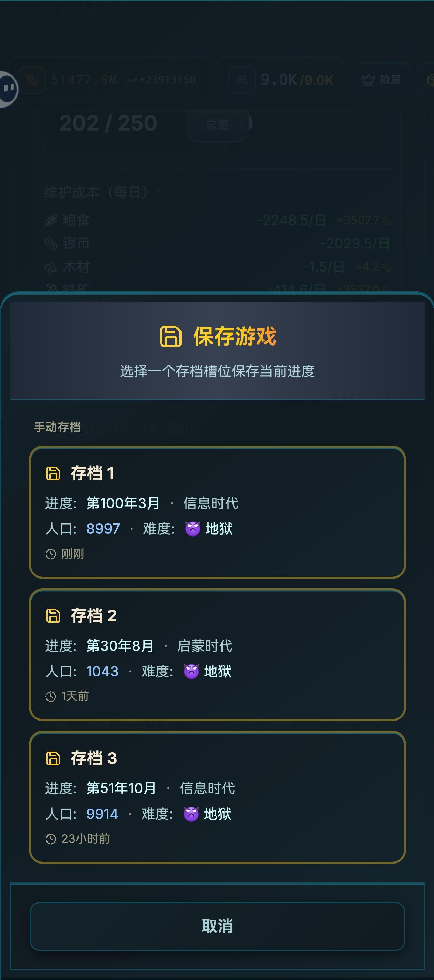434x980 pixels.
Task: Click the clock icon beside 23小时前
Action: click(51, 839)
